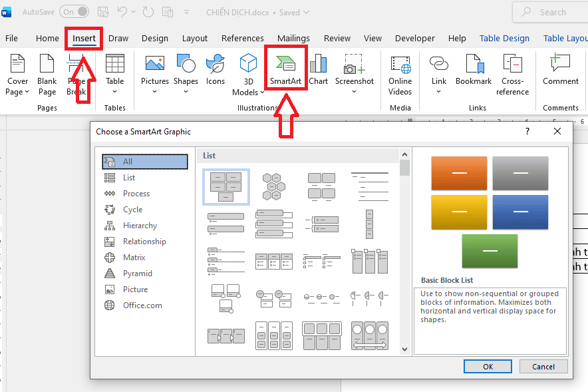Open the References tab
Viewport: 588px width, 392px height.
point(242,39)
